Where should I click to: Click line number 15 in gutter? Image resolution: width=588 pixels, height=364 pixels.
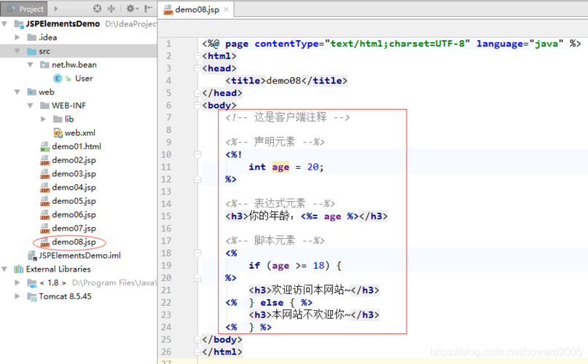[x=166, y=216]
